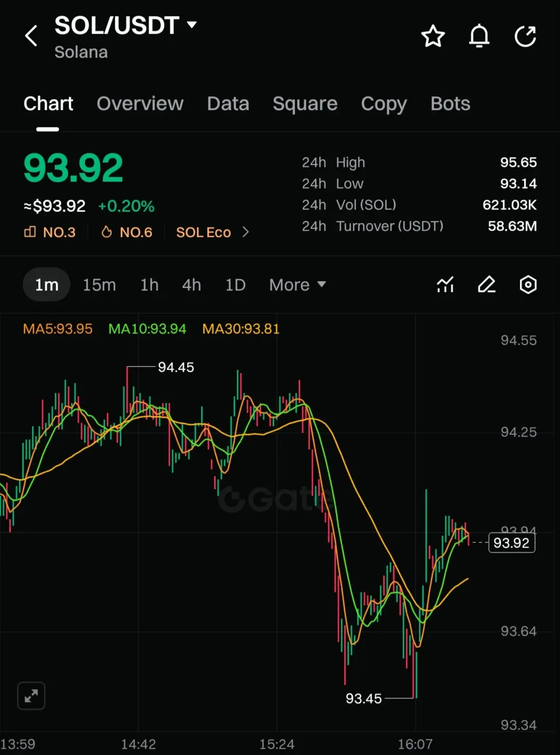Viewport: 560px width, 755px height.
Task: Go to the Copy tab
Action: point(384,104)
